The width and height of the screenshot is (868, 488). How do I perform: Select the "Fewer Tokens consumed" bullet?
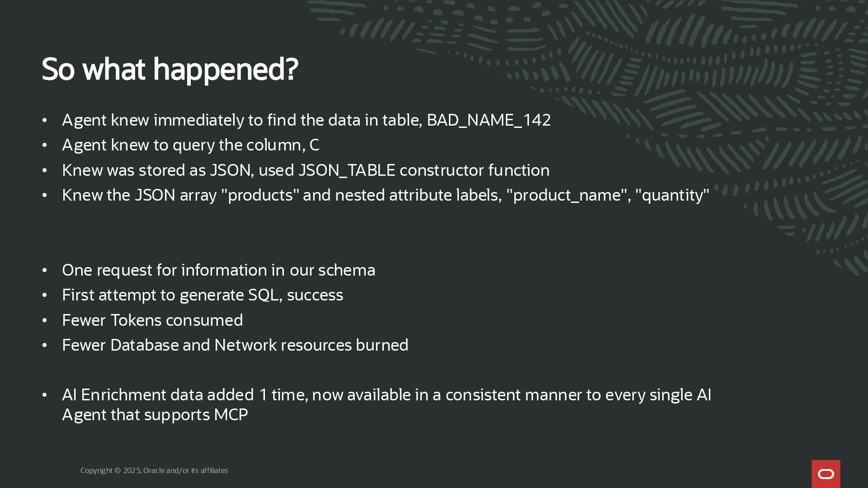click(152, 320)
